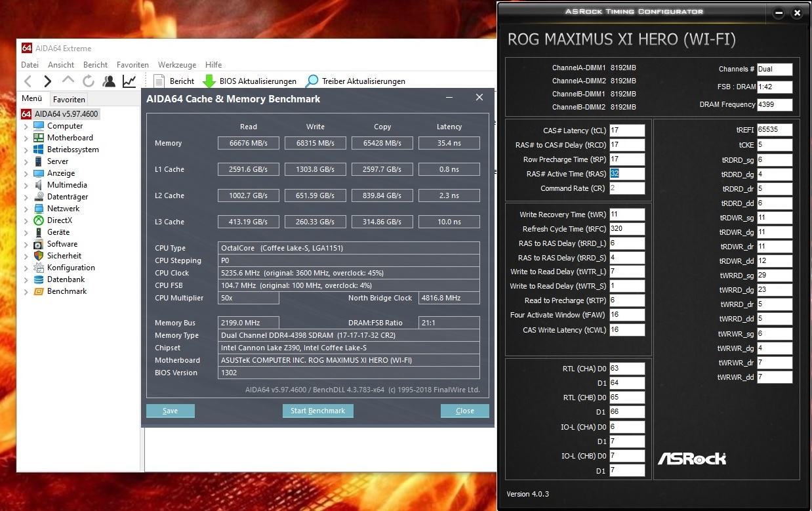
Task: Click the refresh icon in AIDA64 toolbar
Action: tap(88, 81)
